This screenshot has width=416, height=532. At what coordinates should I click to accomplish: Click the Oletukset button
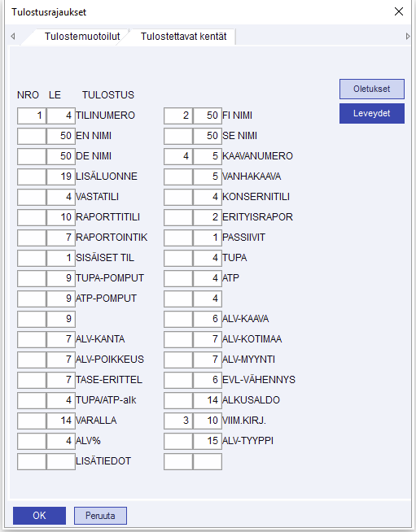[372, 89]
